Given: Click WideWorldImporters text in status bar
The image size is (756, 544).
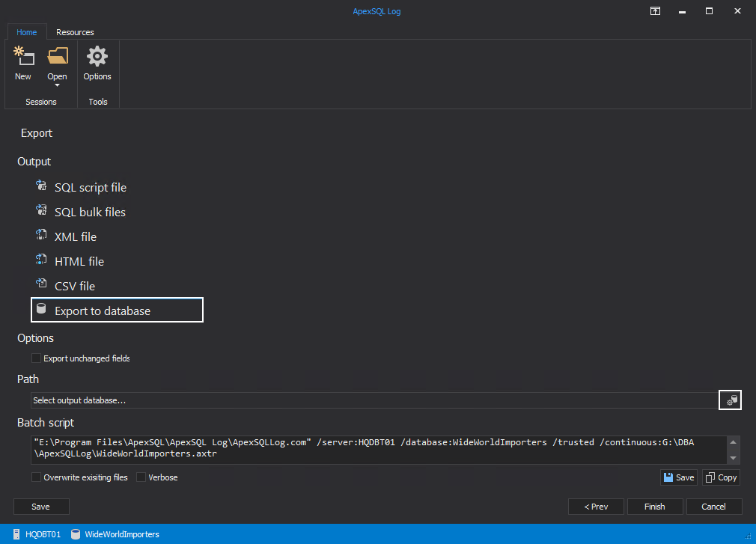Looking at the screenshot, I should [122, 534].
